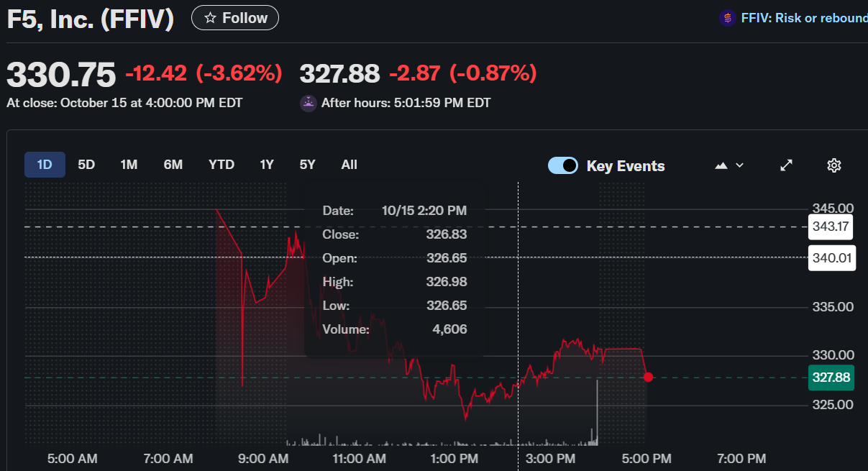Screen dimensions: 868x471
Task: Open FFIV Risk or rebound link
Action: click(804, 18)
